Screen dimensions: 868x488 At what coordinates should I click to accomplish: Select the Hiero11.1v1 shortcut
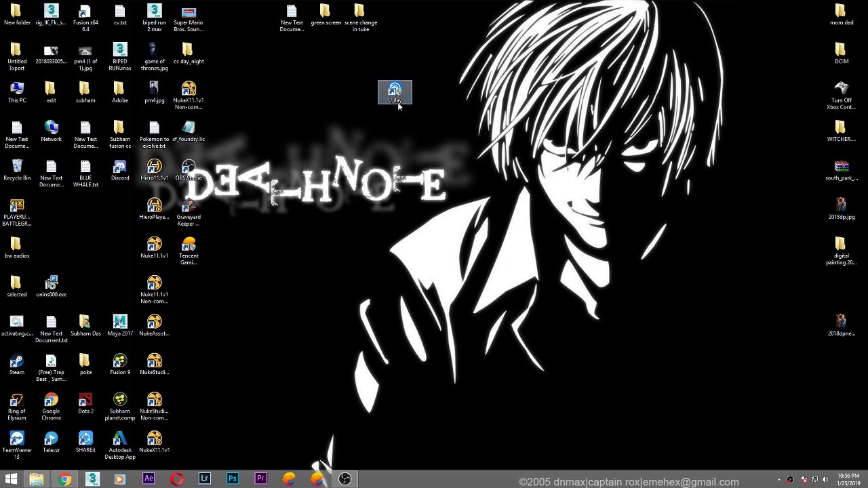coord(155,170)
